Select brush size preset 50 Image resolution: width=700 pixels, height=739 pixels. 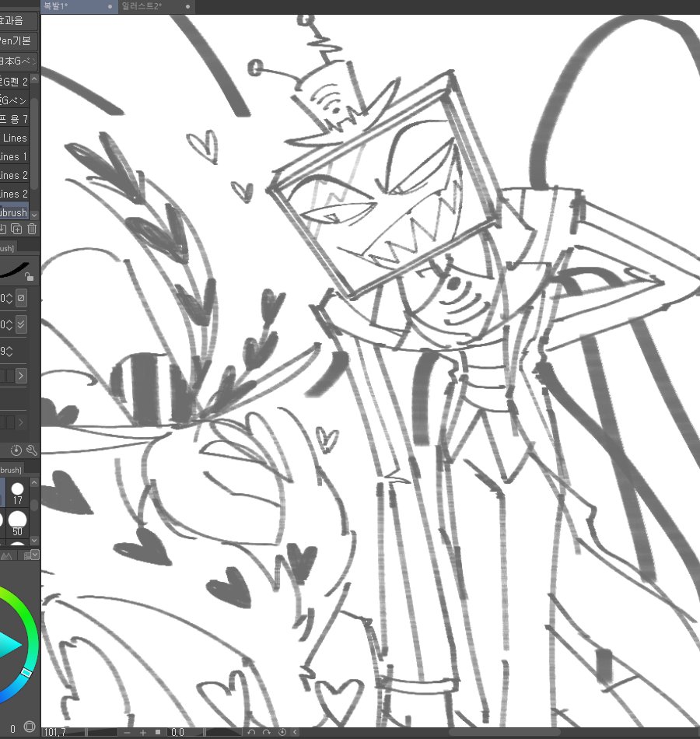click(17, 524)
